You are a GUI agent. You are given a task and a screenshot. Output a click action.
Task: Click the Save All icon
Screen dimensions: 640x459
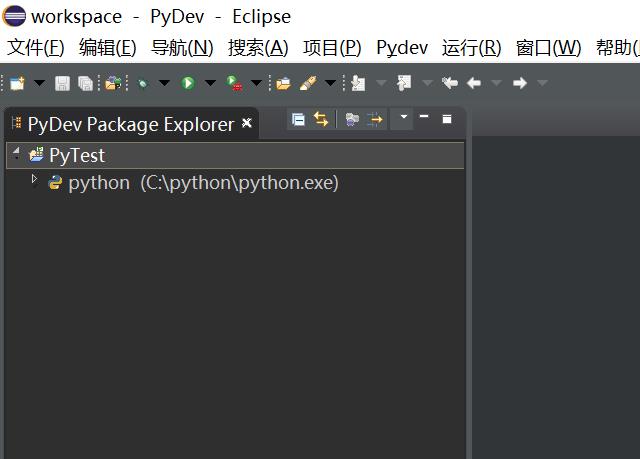click(85, 83)
